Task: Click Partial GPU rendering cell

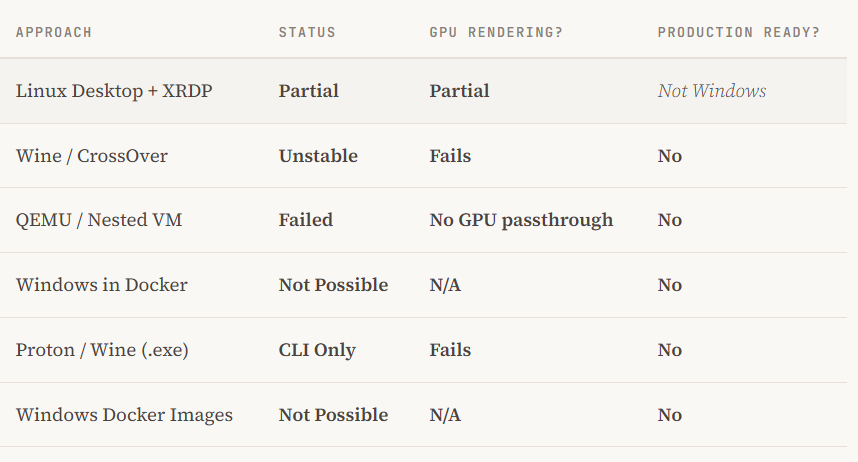Action: tap(459, 91)
